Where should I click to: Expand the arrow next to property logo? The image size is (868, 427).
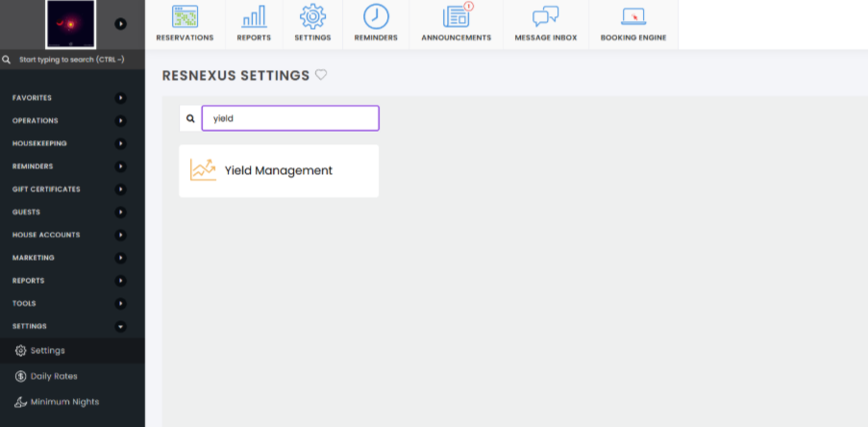click(x=121, y=24)
